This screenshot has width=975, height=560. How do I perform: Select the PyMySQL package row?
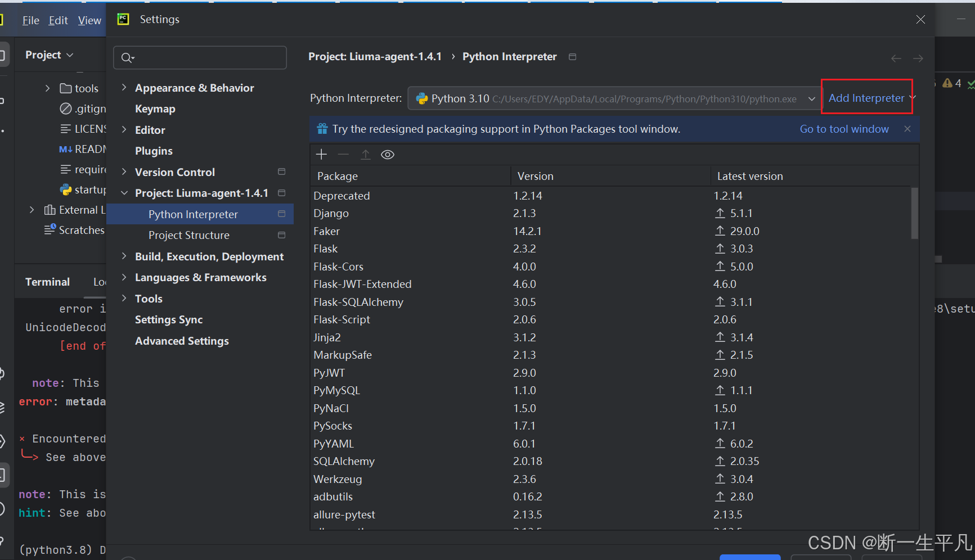click(611, 390)
